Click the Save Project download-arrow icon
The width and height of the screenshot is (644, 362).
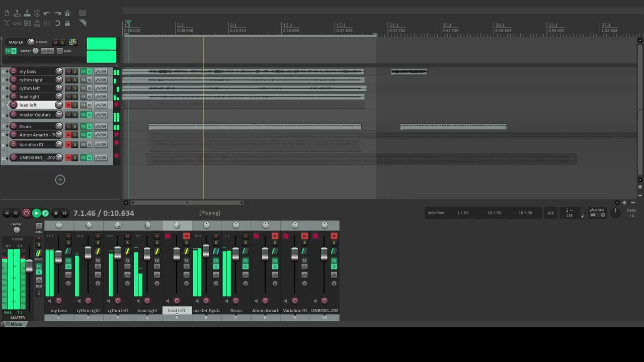[x=27, y=13]
